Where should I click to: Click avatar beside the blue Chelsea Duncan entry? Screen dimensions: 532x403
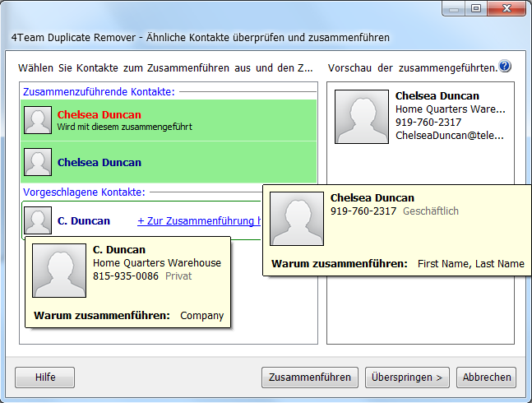click(38, 162)
